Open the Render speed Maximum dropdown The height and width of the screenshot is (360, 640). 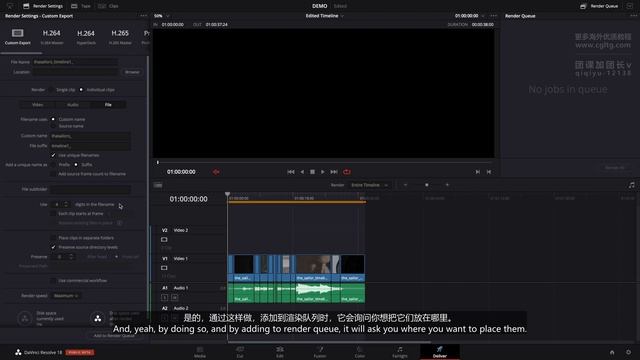tap(66, 296)
